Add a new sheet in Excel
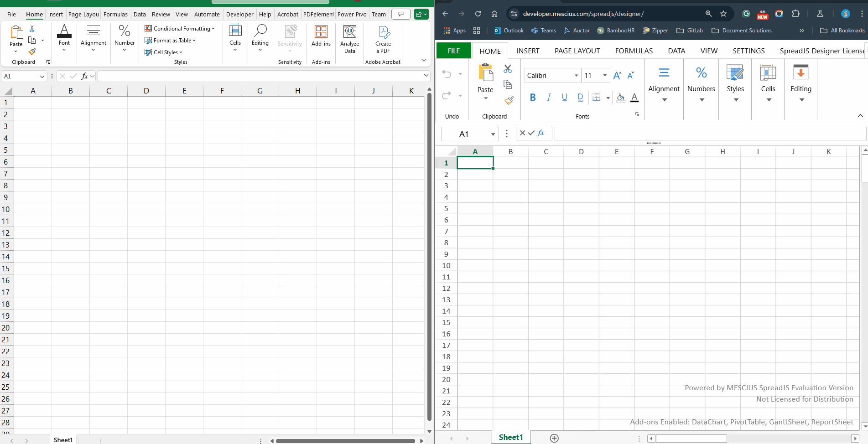This screenshot has height=444, width=868. (100, 440)
